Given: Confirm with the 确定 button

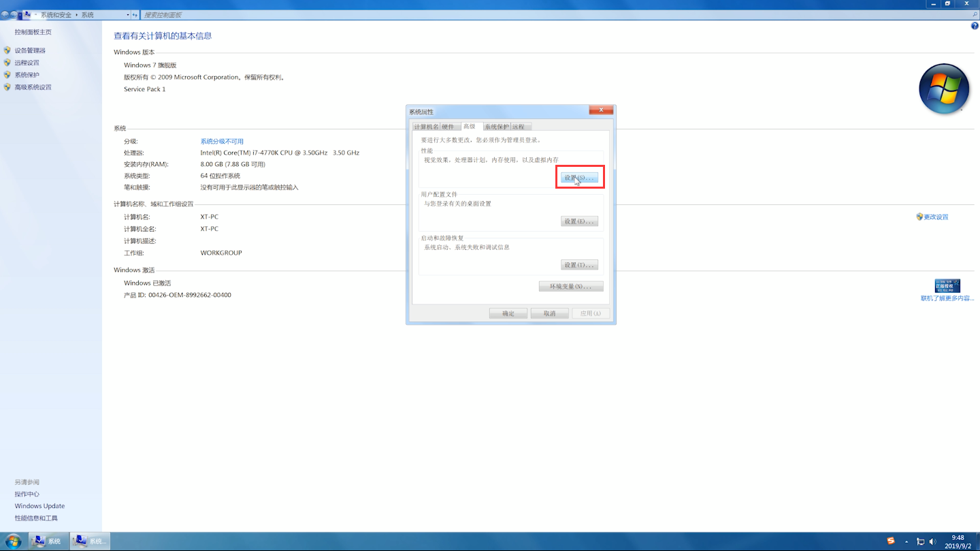Looking at the screenshot, I should click(508, 313).
